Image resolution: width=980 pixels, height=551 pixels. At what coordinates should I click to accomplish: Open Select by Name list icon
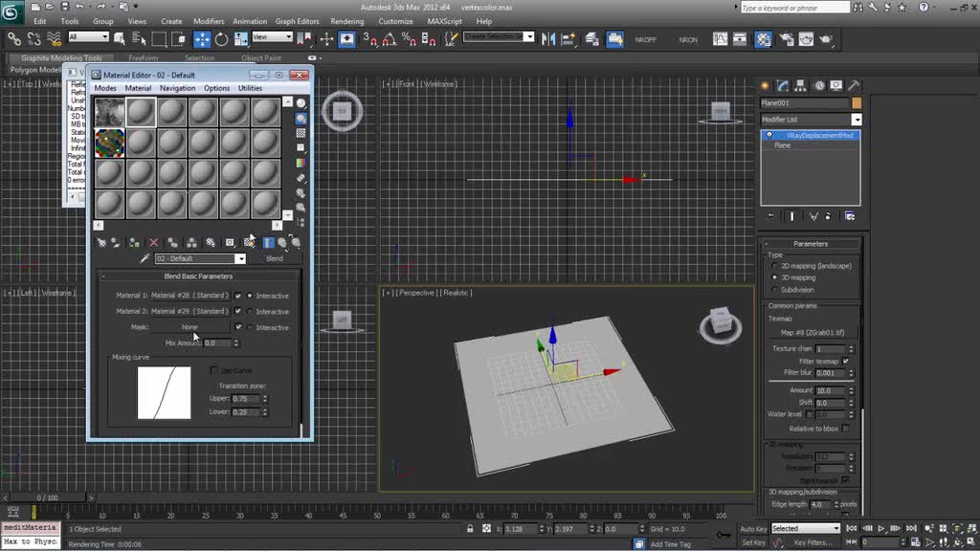(x=139, y=39)
